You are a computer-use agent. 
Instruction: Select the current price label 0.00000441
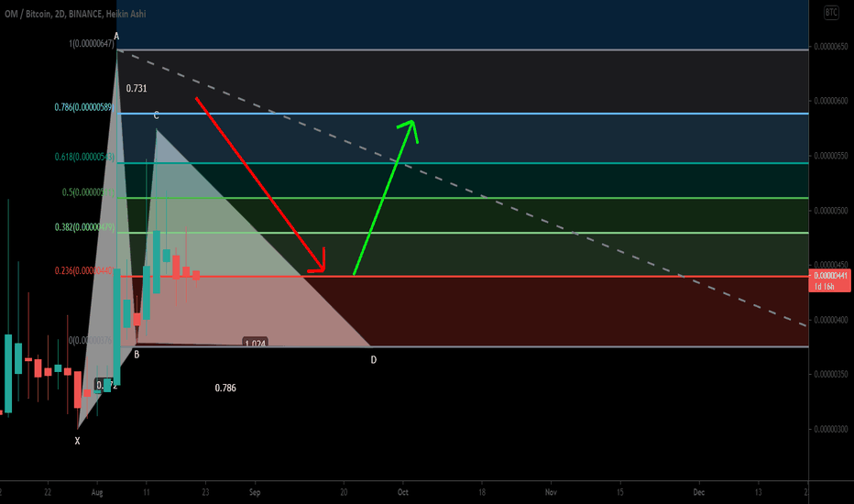[x=830, y=276]
